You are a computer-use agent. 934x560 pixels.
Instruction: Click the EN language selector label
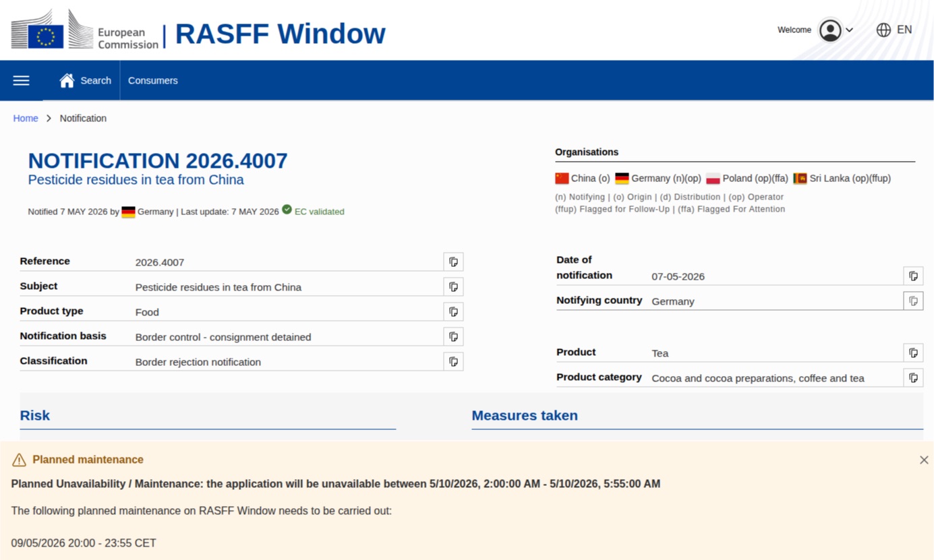coord(904,30)
